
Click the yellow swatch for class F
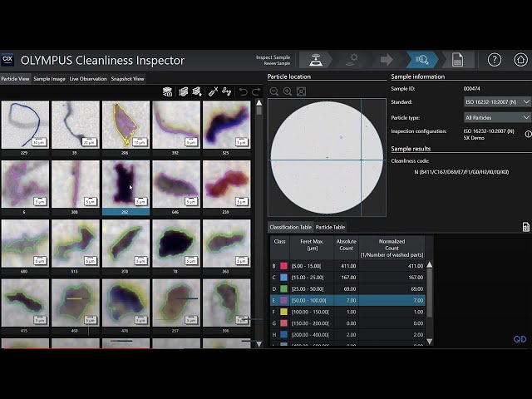pos(283,312)
